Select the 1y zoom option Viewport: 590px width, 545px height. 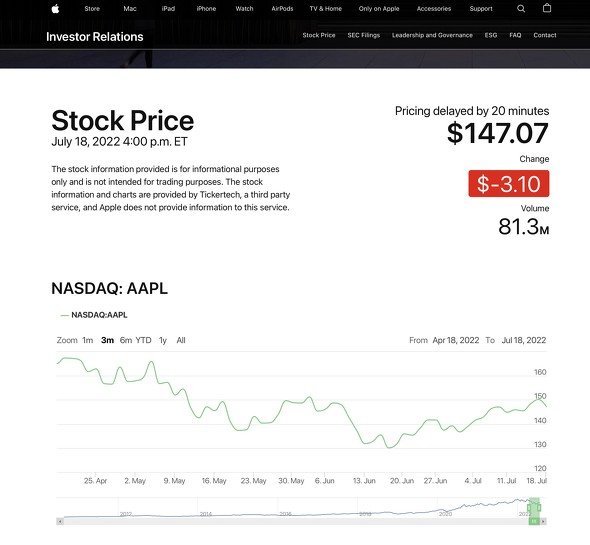point(163,340)
